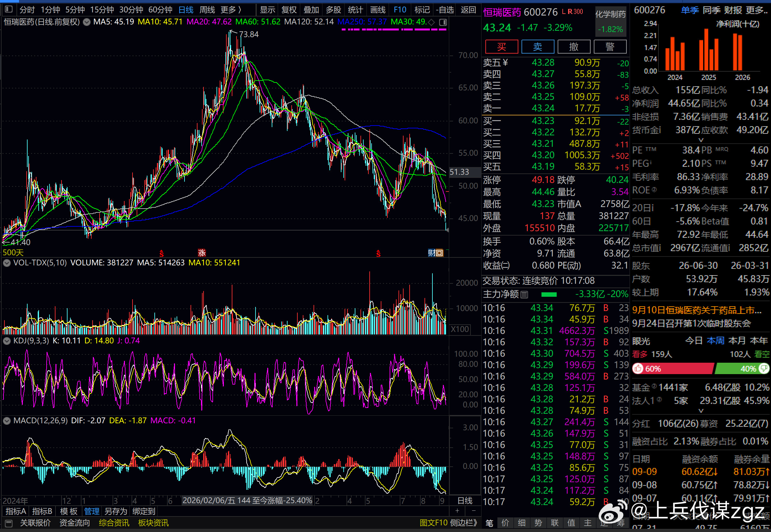Open the 统计 statistics tool
This screenshot has height=532, width=771.
(355, 10)
